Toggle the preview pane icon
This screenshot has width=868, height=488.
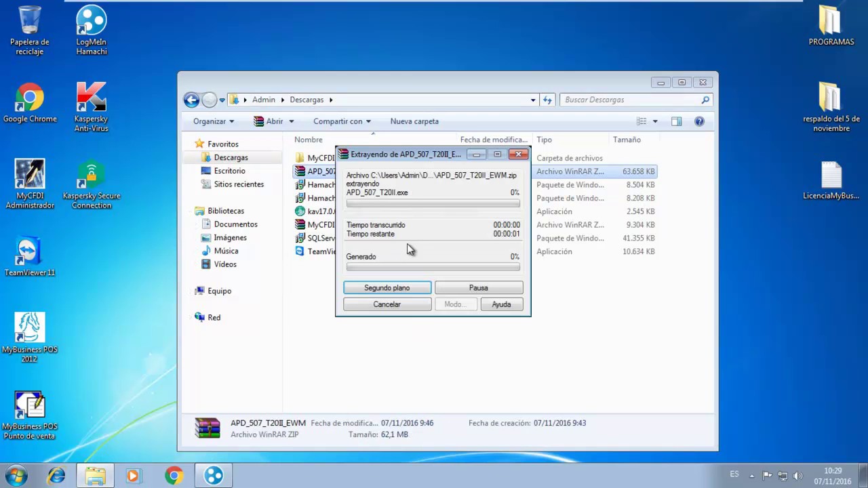[x=676, y=121]
